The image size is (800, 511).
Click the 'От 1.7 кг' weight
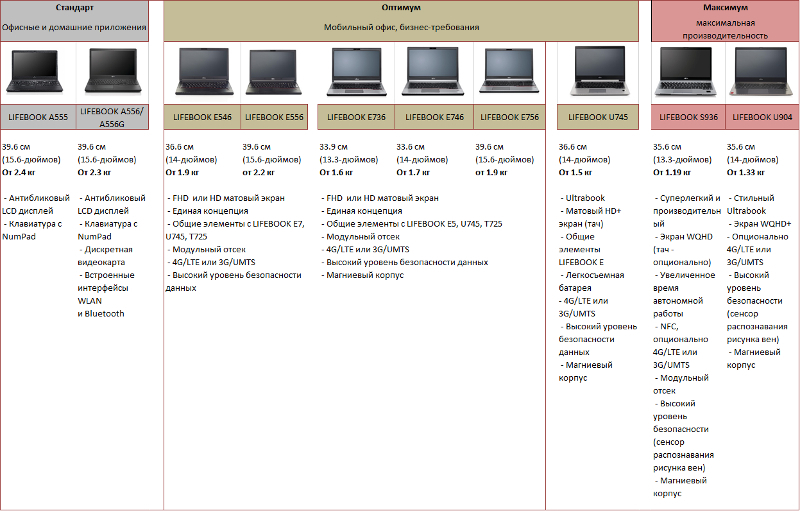[x=413, y=172]
